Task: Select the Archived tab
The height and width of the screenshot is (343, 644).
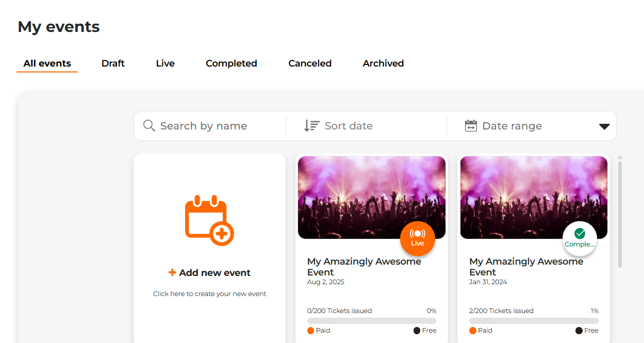Action: click(383, 63)
